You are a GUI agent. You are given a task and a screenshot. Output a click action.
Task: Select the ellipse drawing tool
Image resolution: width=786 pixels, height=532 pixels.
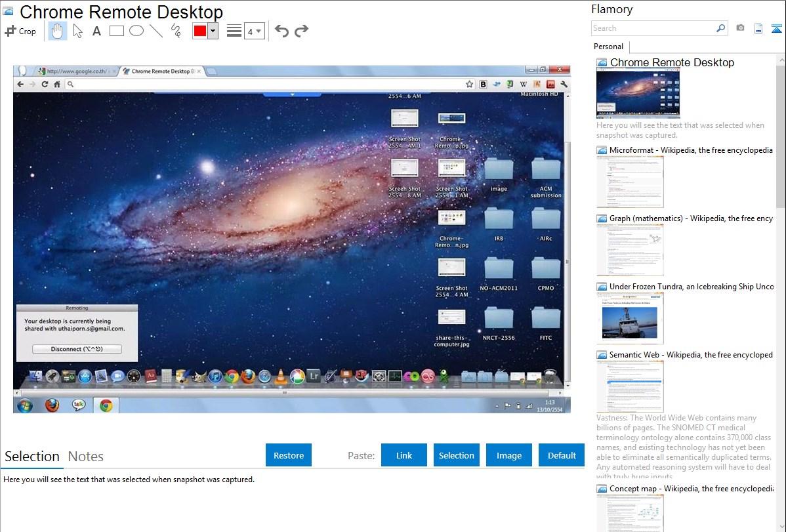(136, 31)
